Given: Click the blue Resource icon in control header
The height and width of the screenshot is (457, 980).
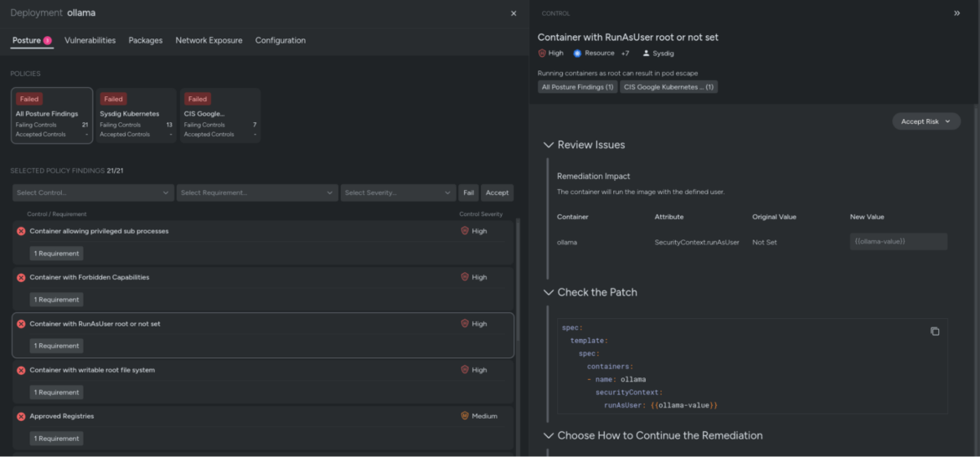Looking at the screenshot, I should click(577, 53).
